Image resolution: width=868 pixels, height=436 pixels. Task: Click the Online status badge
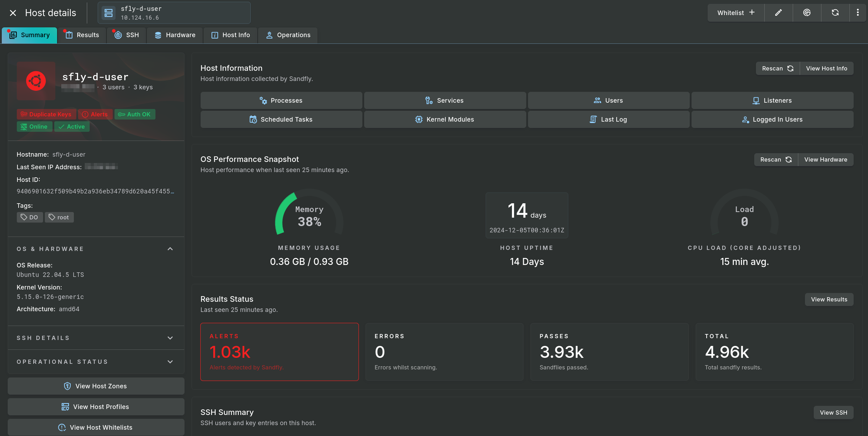click(35, 127)
